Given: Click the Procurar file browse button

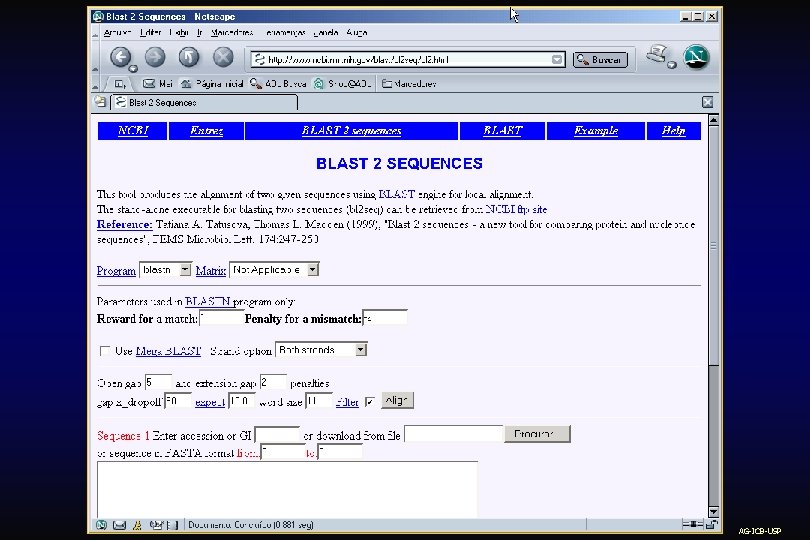Looking at the screenshot, I should [x=537, y=434].
